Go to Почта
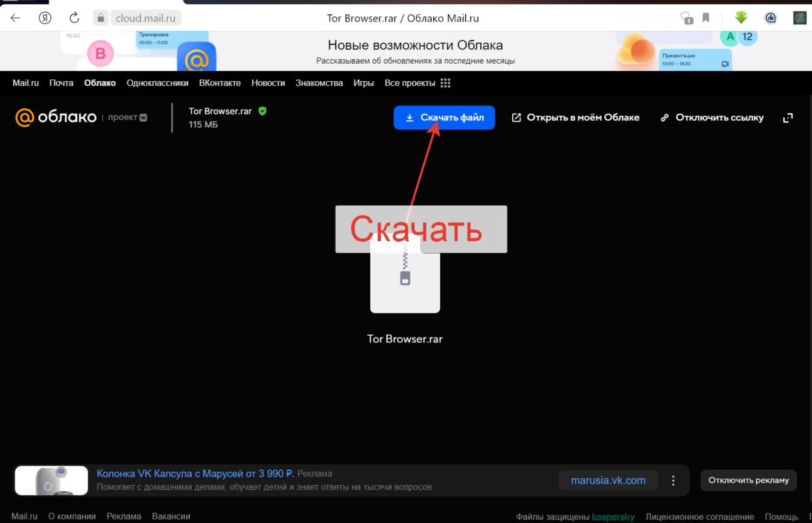Image resolution: width=812 pixels, height=523 pixels. (x=62, y=83)
